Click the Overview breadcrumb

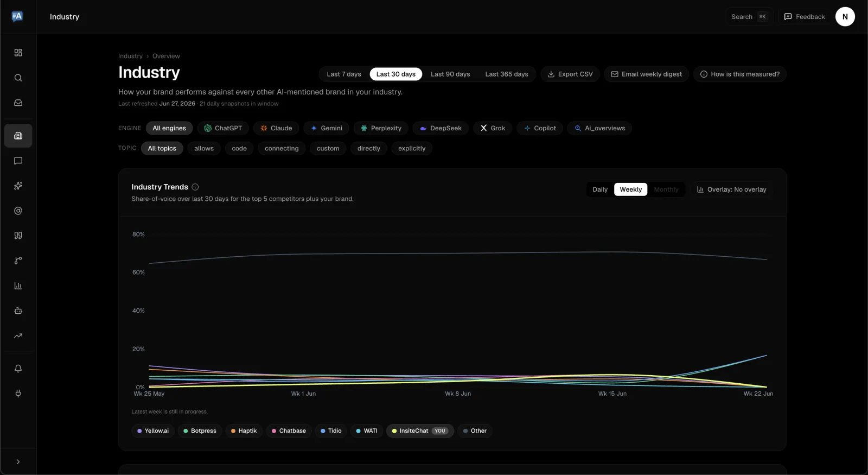(x=166, y=56)
